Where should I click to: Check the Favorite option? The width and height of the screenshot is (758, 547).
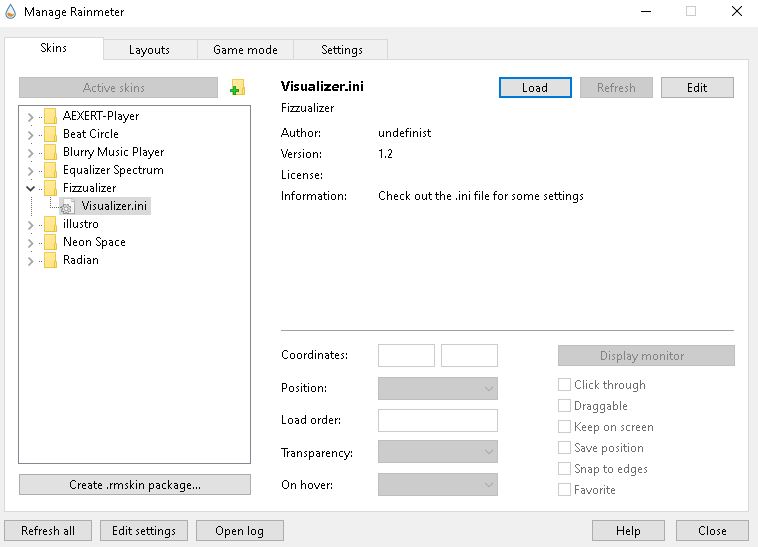pyautogui.click(x=565, y=490)
